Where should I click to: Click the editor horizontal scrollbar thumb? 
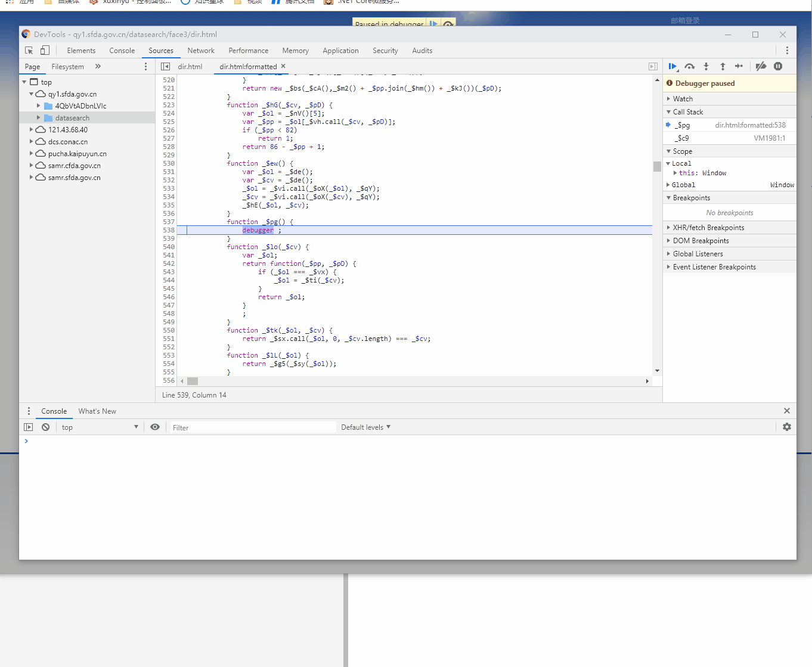[x=193, y=381]
